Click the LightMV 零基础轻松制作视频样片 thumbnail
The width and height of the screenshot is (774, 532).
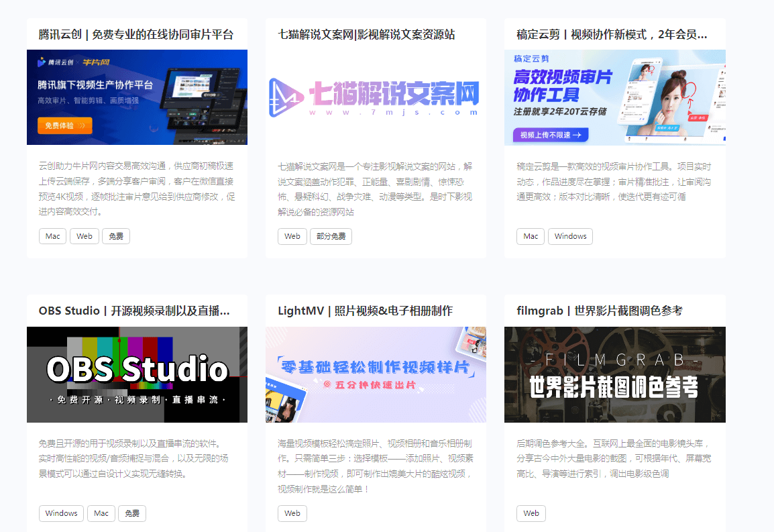point(376,374)
